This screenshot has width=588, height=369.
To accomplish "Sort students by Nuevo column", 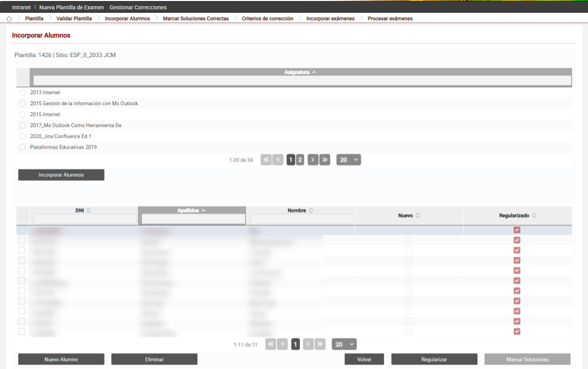I will point(417,215).
